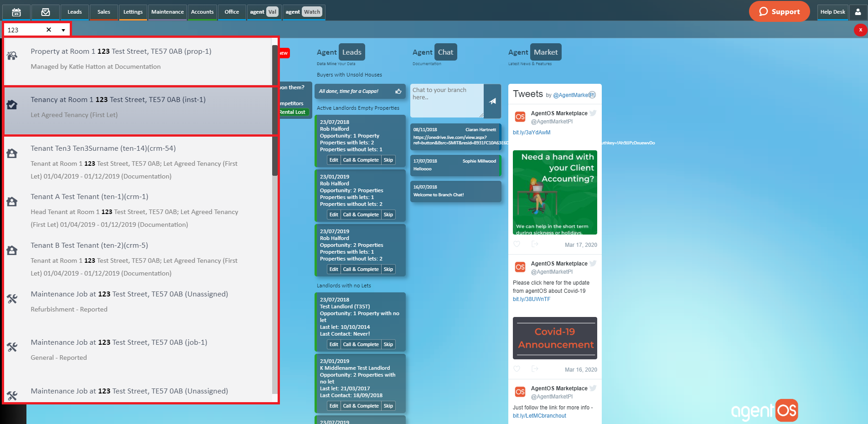This screenshot has height=424, width=868.
Task: Click the inbox tray icon in top bar
Action: (46, 12)
